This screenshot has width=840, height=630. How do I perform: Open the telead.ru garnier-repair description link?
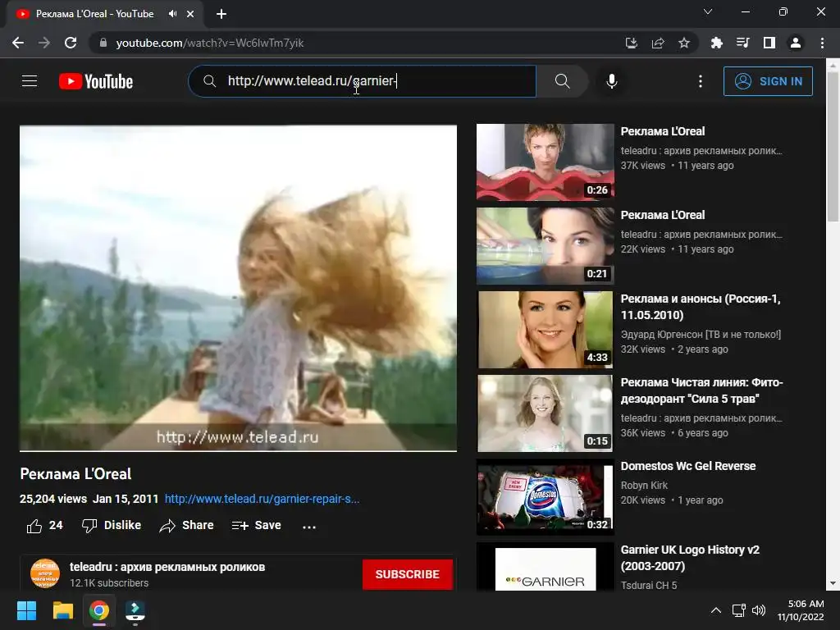[x=262, y=499]
